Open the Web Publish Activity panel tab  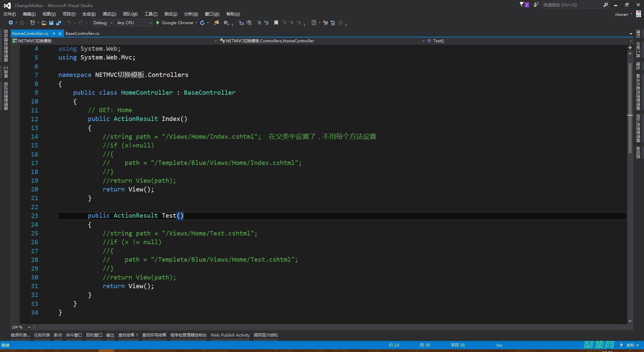point(230,335)
